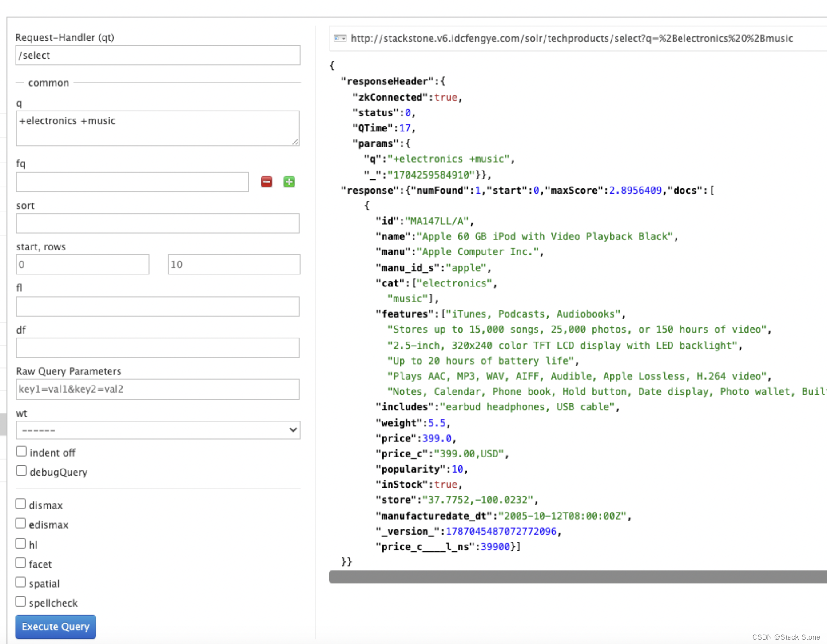This screenshot has width=827, height=644.
Task: Click the store value "37.7752,-100.0232"
Action: [478, 500]
